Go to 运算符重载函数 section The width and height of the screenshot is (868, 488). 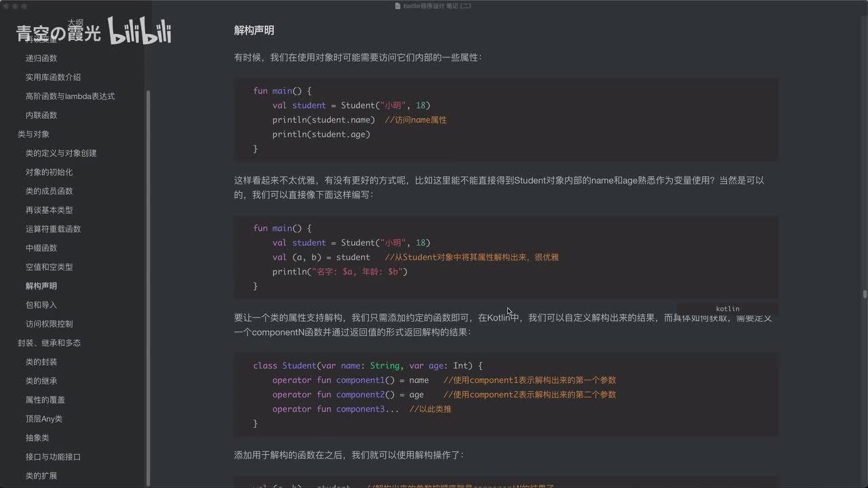click(x=53, y=229)
